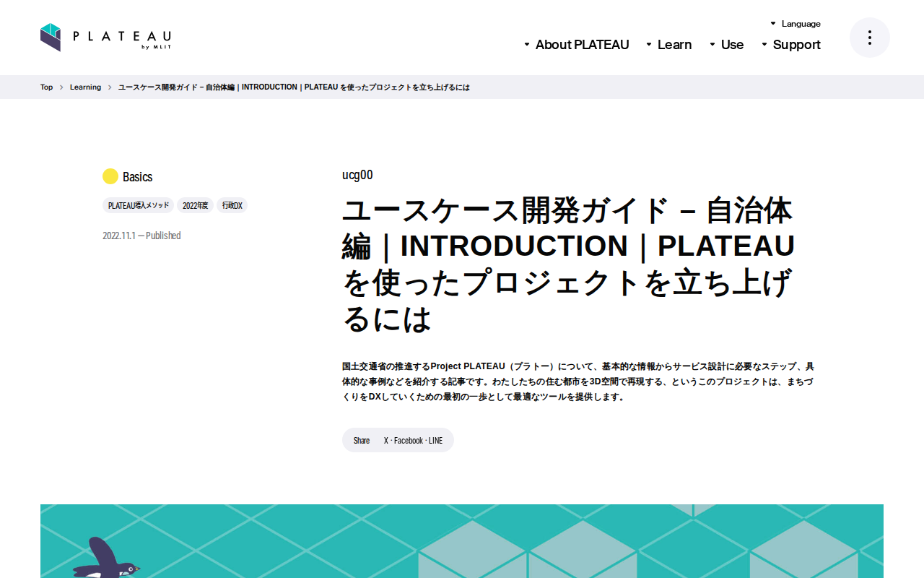
Task: Select the PLATEAU導入メソッド tag
Action: click(139, 206)
